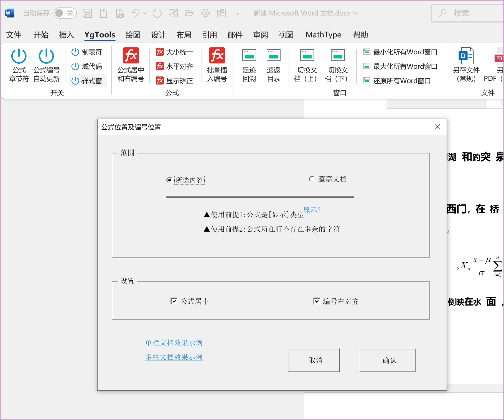The height and width of the screenshot is (420, 504).
Task: Click 公式居中和右编号 fx button
Action: [131, 65]
